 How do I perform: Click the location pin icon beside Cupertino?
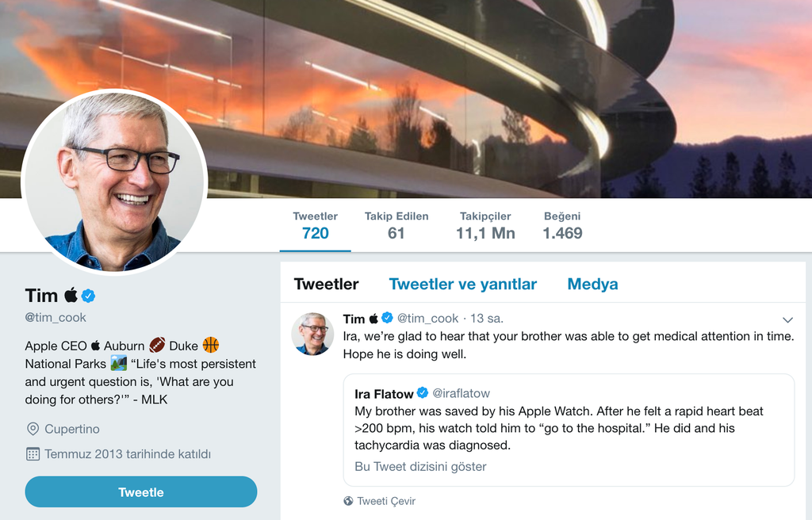pyautogui.click(x=32, y=429)
